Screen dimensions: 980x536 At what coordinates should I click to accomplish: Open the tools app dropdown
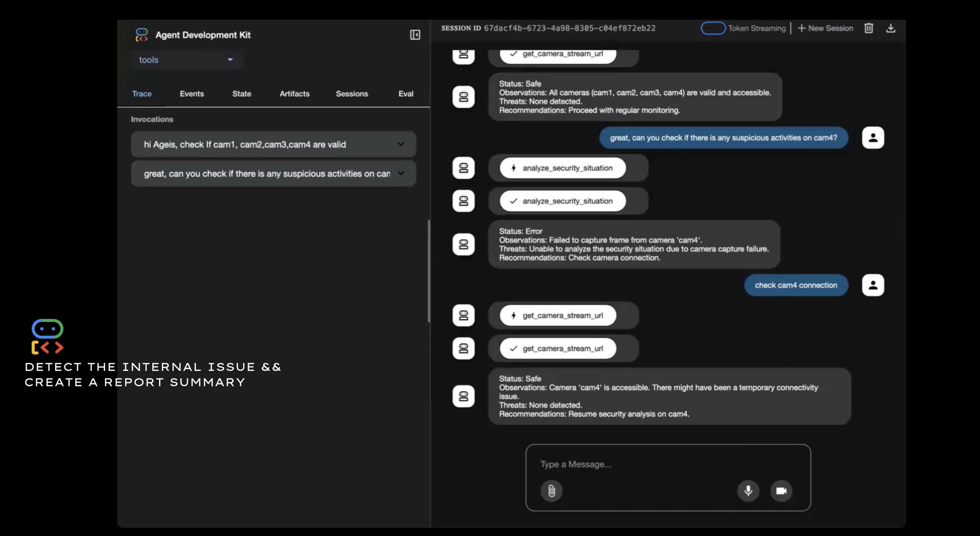point(186,60)
